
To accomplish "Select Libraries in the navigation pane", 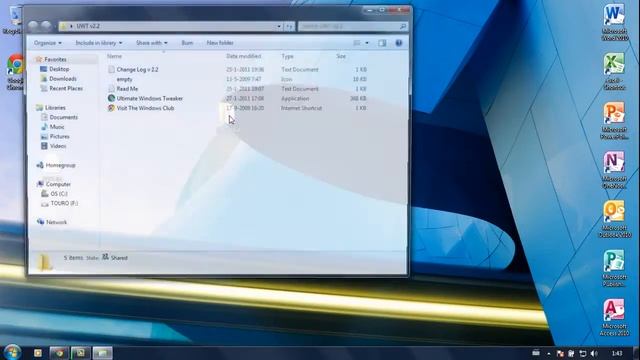I will pyautogui.click(x=55, y=108).
